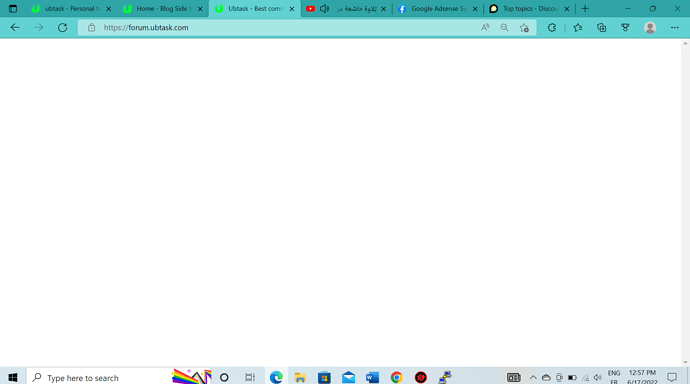Open the network Wi-Fi tray icon
690x384 pixels.
pos(585,377)
